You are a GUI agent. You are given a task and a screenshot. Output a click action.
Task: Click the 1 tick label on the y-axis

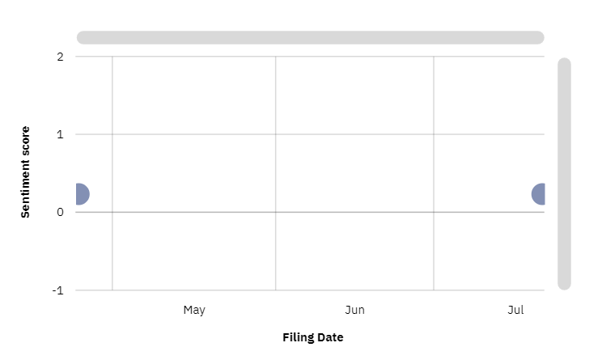pyautogui.click(x=61, y=134)
